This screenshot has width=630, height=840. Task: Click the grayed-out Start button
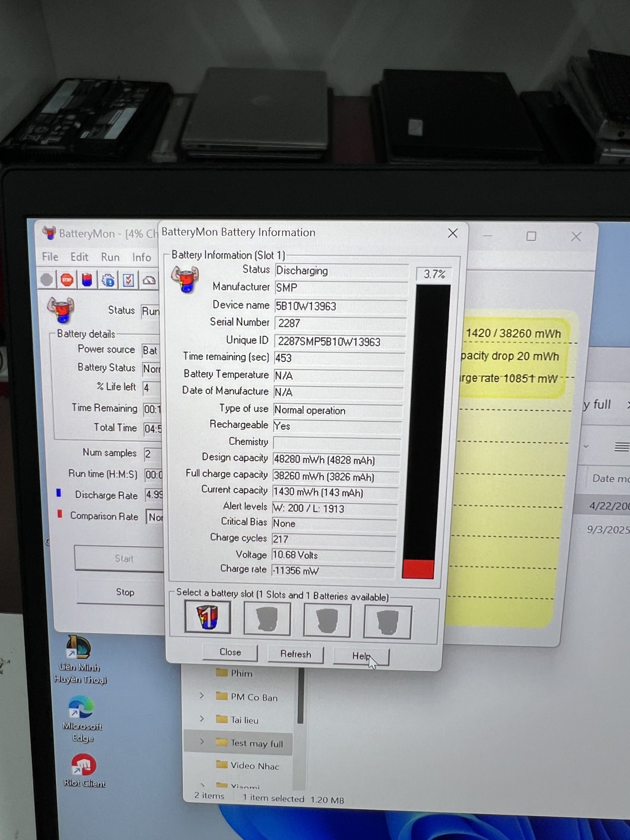coord(119,558)
